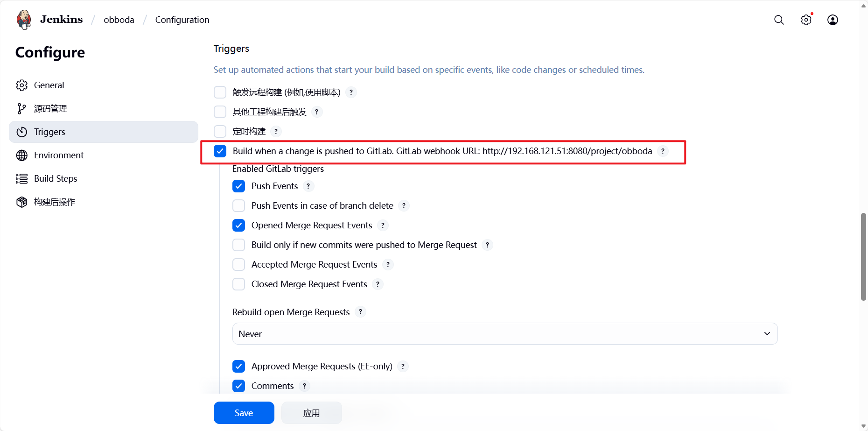Enable 其他工程构建后触发 checkbox
Screen dimensions: 868x431
pos(220,112)
